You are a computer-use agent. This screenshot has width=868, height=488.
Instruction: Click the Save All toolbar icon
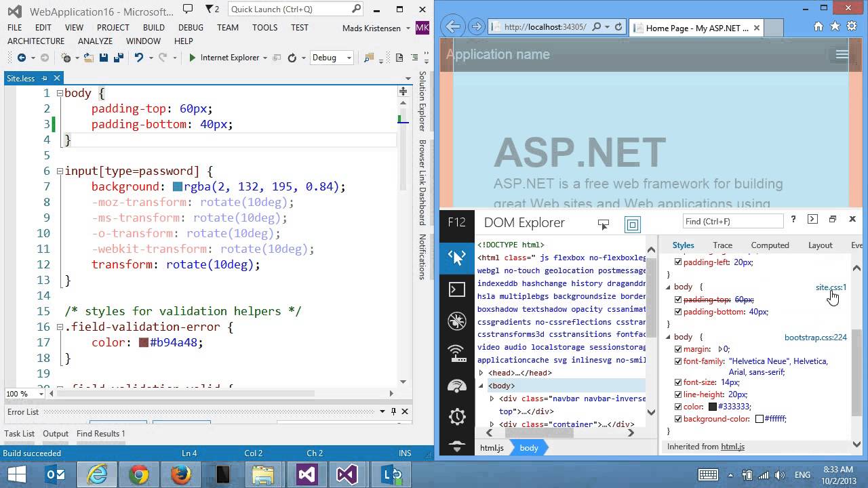click(118, 58)
